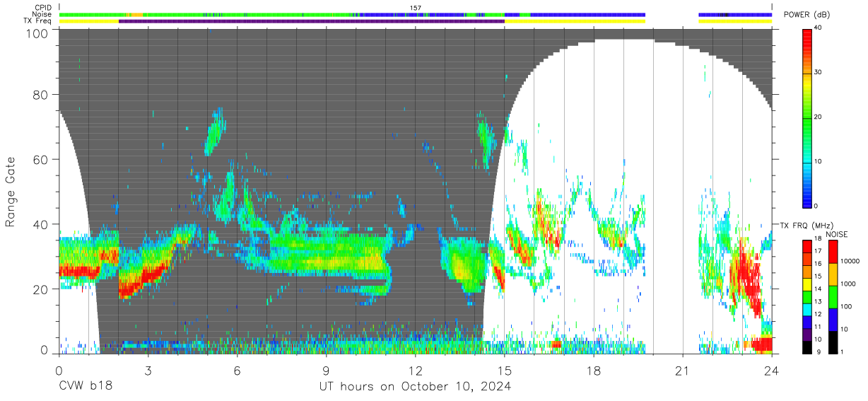868x401 pixels.
Task: Click the 20 label on POWER colorbar
Action: point(818,117)
